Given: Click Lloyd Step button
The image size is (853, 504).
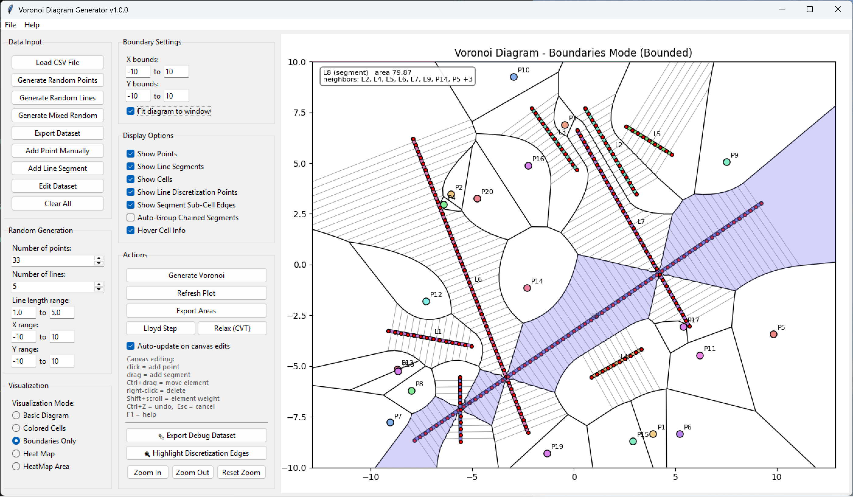Looking at the screenshot, I should [x=160, y=328].
